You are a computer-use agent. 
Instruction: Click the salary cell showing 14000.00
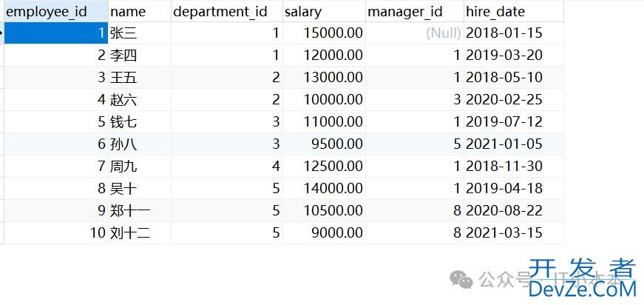324,189
